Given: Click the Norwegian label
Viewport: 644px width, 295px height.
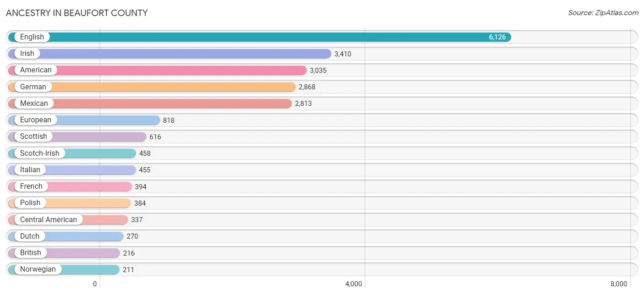Looking at the screenshot, I should pyautogui.click(x=38, y=269).
